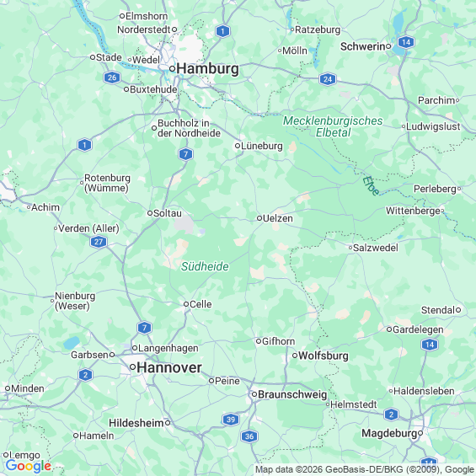
Task: Click the Map data copyright text
Action: click(x=365, y=469)
